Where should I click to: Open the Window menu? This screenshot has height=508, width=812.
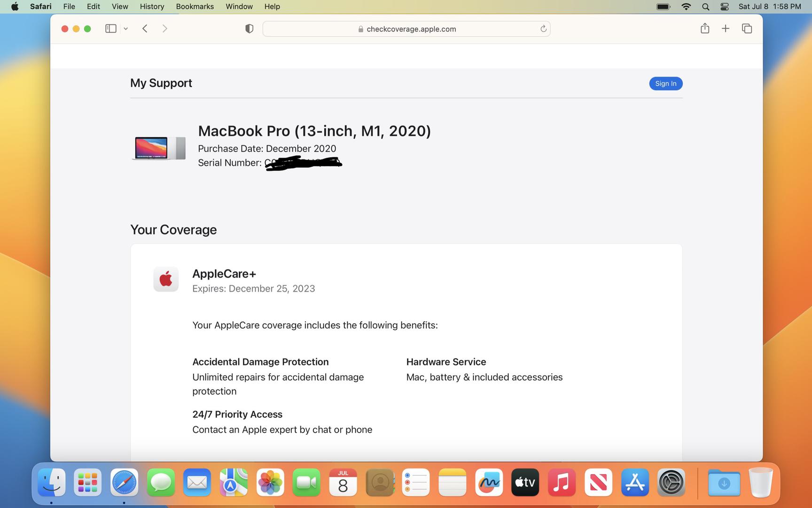(239, 7)
